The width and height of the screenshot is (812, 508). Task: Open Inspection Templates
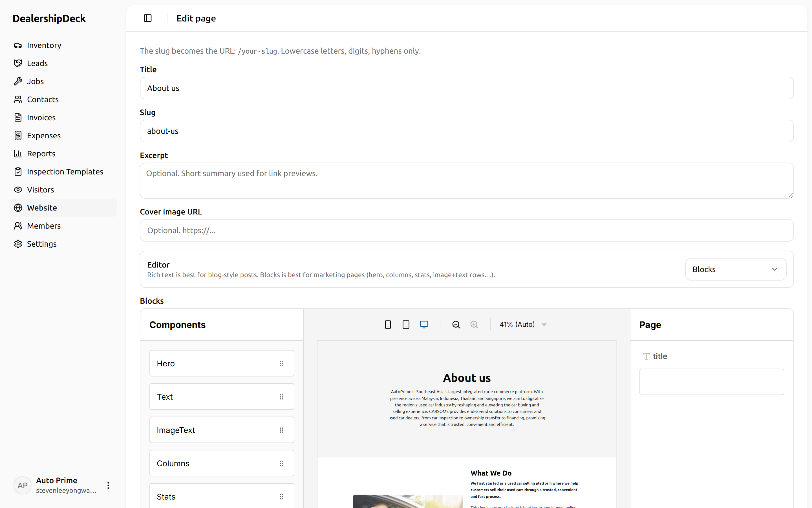click(x=63, y=172)
